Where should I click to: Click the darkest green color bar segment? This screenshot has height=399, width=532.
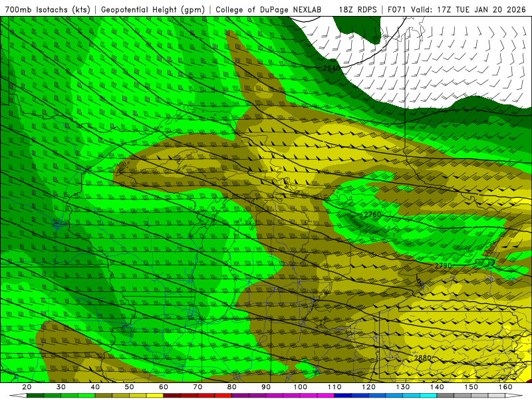[x=35, y=396]
